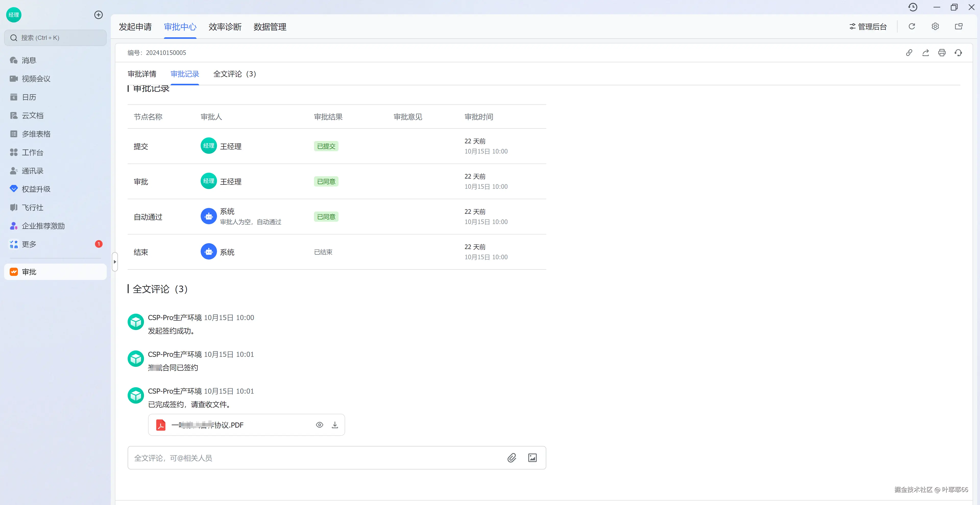The height and width of the screenshot is (505, 980).
Task: Open 更多 in the left sidebar
Action: coord(29,244)
